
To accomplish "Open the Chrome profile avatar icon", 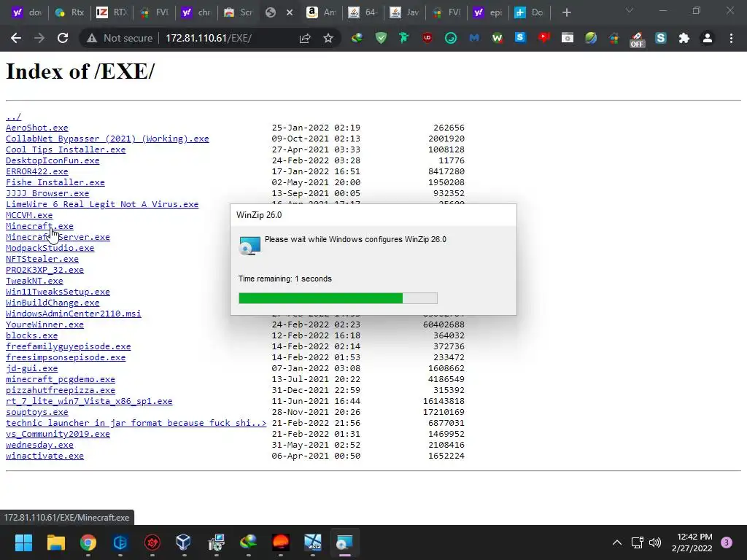I will 708,38.
